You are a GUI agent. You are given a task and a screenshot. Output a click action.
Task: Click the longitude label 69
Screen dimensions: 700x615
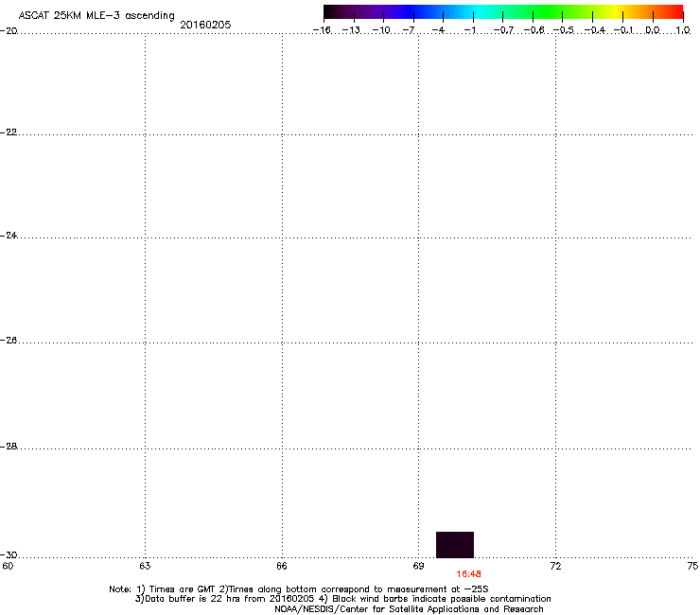click(x=418, y=567)
